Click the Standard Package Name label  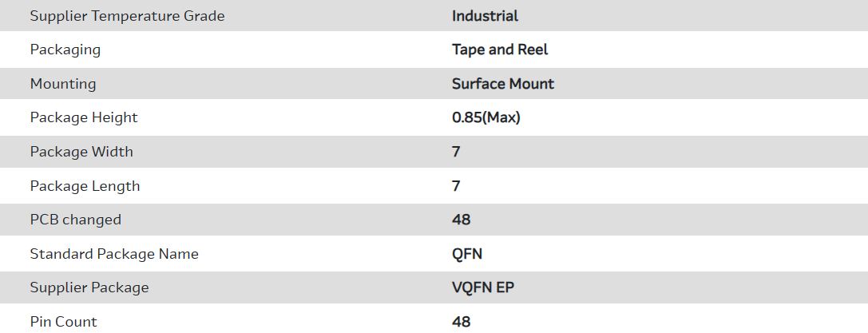pyautogui.click(x=114, y=254)
